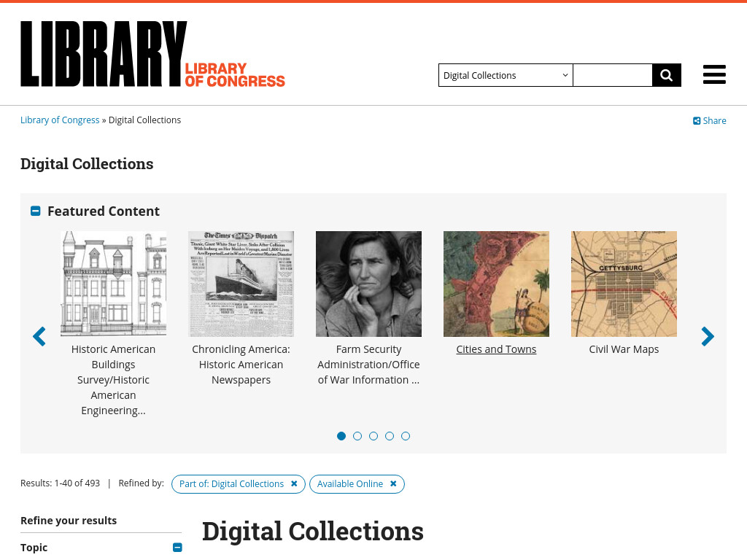Click the Library of Congress logo

click(x=152, y=54)
